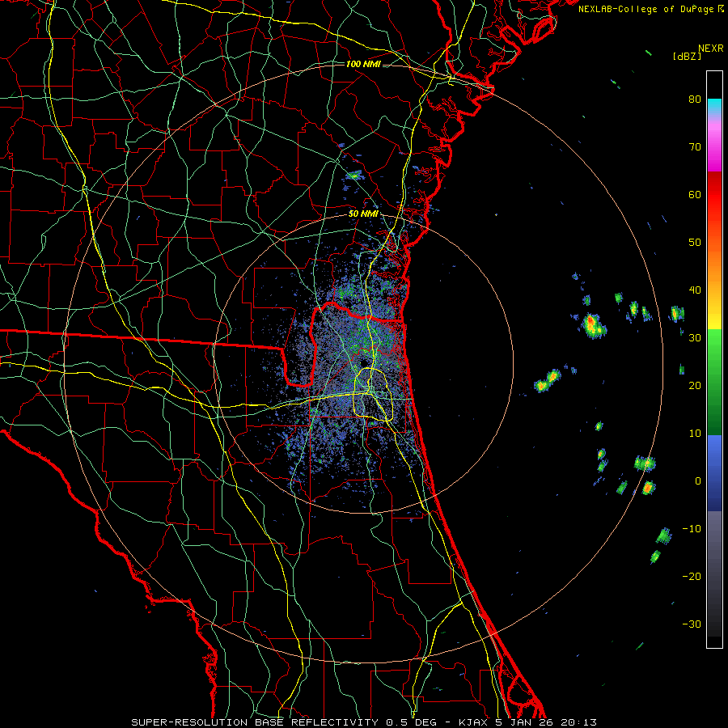Click the "NEXR" label at top right

click(x=711, y=49)
